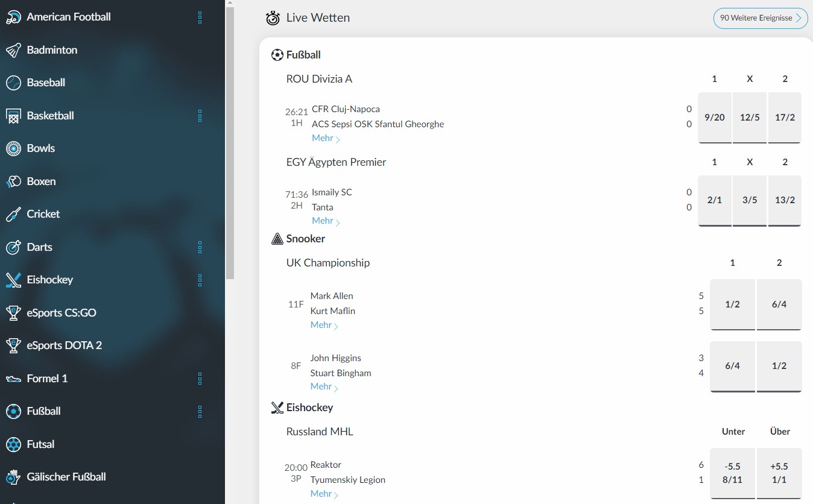Screen dimensions: 813x504
Task: Click ROU Divizia A league title
Action: [319, 79]
